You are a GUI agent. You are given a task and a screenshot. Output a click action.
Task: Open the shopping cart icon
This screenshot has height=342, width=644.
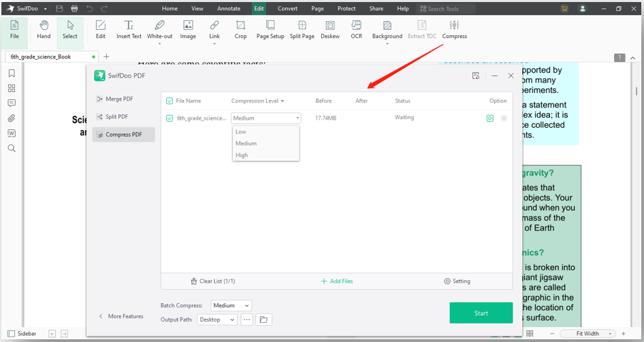(x=564, y=9)
